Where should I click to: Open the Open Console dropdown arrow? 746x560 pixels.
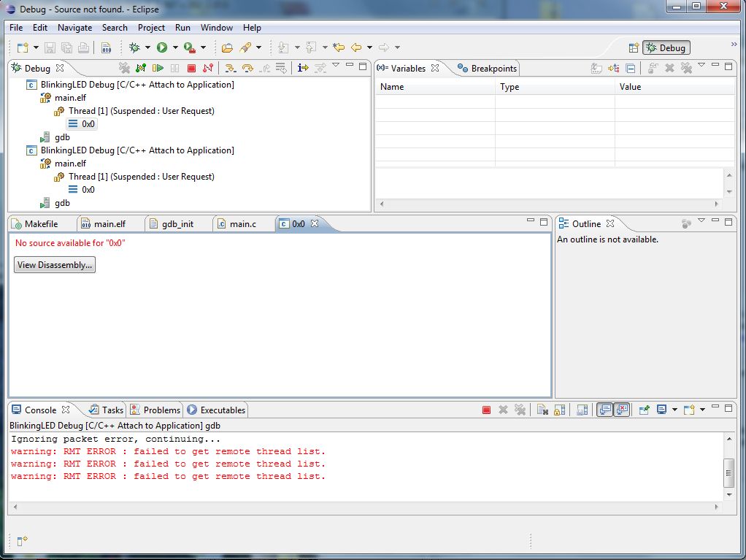point(703,410)
